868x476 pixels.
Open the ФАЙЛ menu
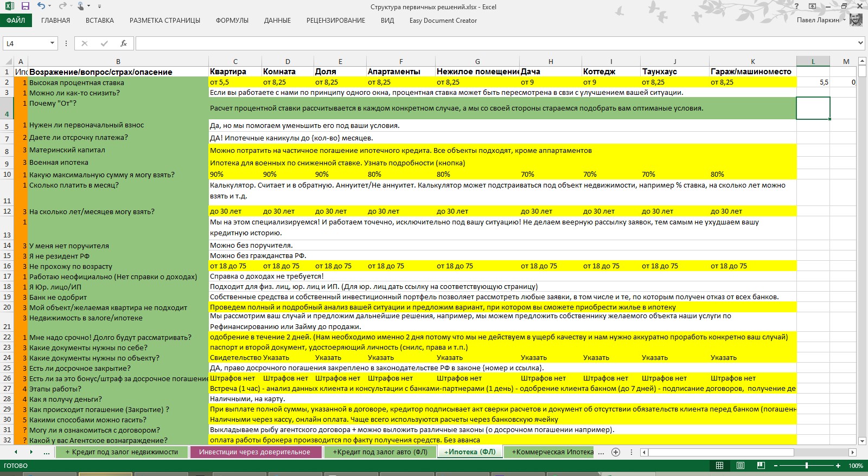click(16, 21)
